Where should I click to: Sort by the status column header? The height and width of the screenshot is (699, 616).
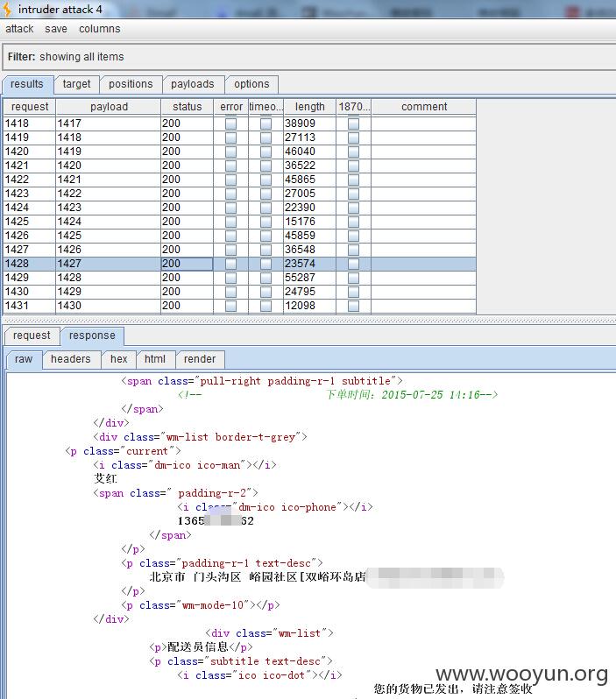point(187,107)
